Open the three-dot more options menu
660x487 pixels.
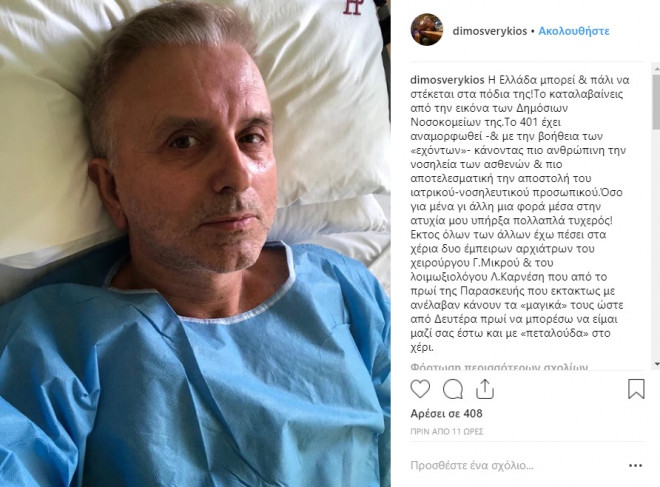[x=635, y=466]
